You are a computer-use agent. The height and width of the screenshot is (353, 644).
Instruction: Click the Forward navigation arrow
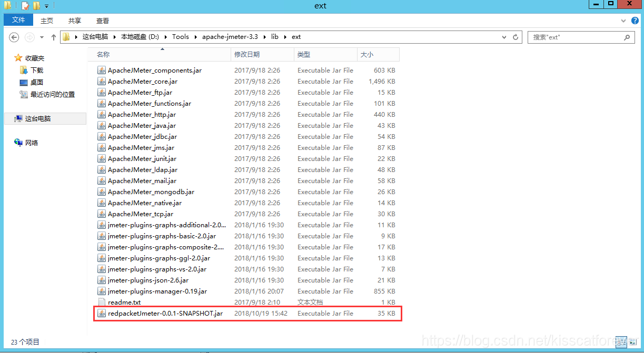click(29, 37)
